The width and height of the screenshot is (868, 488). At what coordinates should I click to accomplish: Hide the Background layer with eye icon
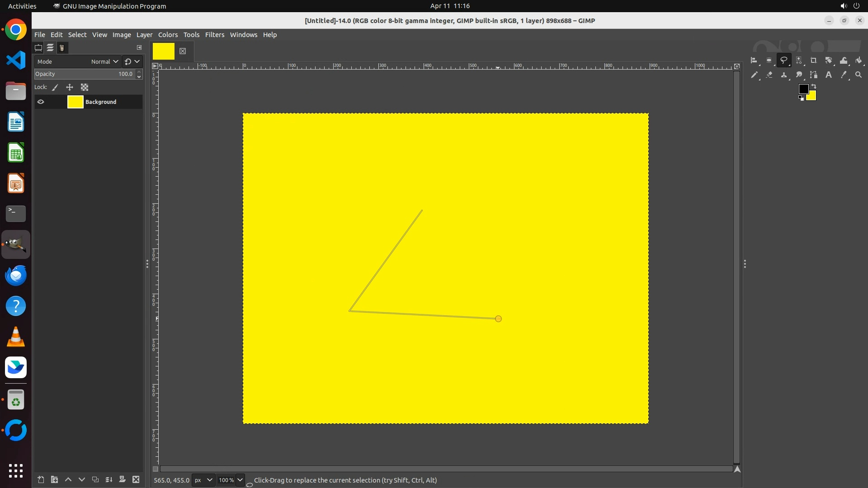[x=41, y=102]
